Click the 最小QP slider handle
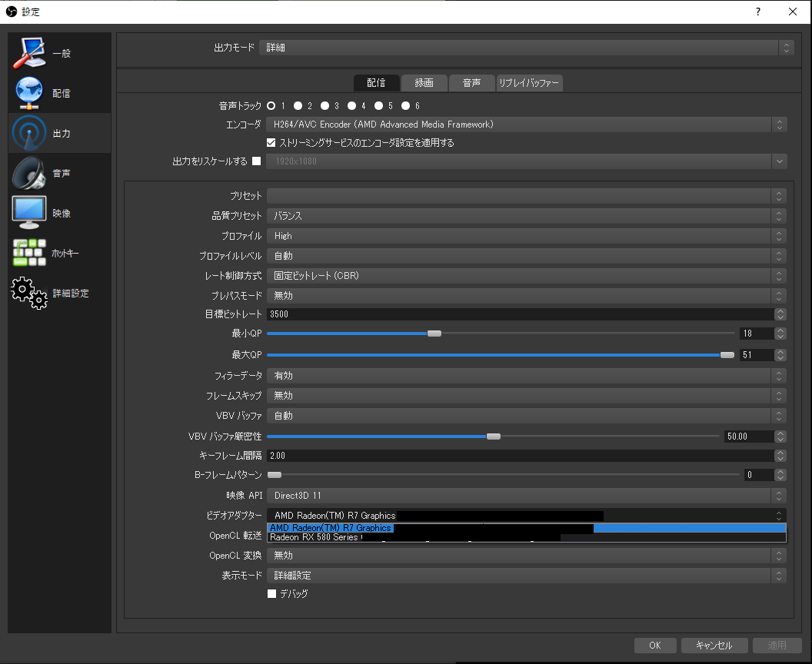 tap(434, 334)
